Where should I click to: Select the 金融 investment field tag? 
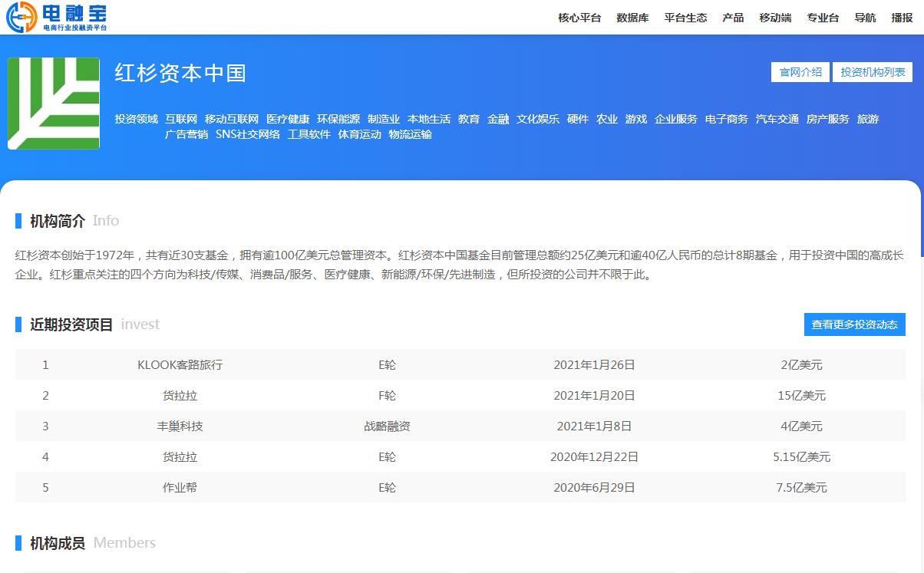(498, 119)
